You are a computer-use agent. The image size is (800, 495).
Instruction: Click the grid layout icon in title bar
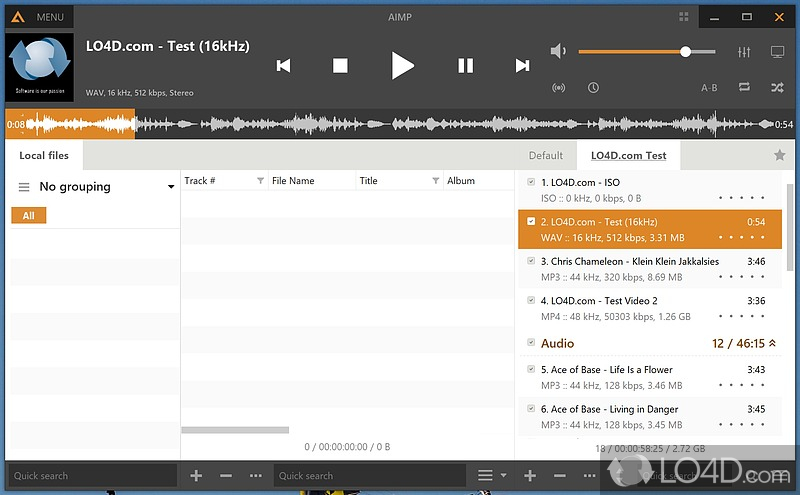click(x=684, y=17)
